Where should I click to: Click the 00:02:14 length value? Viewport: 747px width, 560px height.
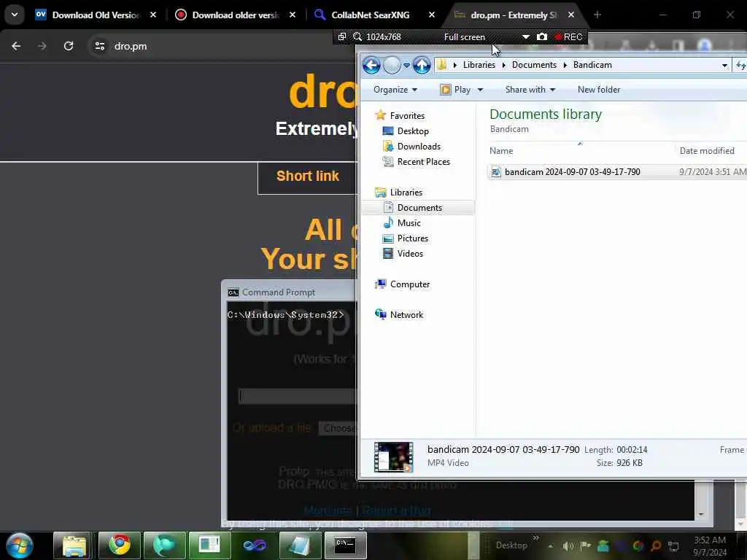632,449
